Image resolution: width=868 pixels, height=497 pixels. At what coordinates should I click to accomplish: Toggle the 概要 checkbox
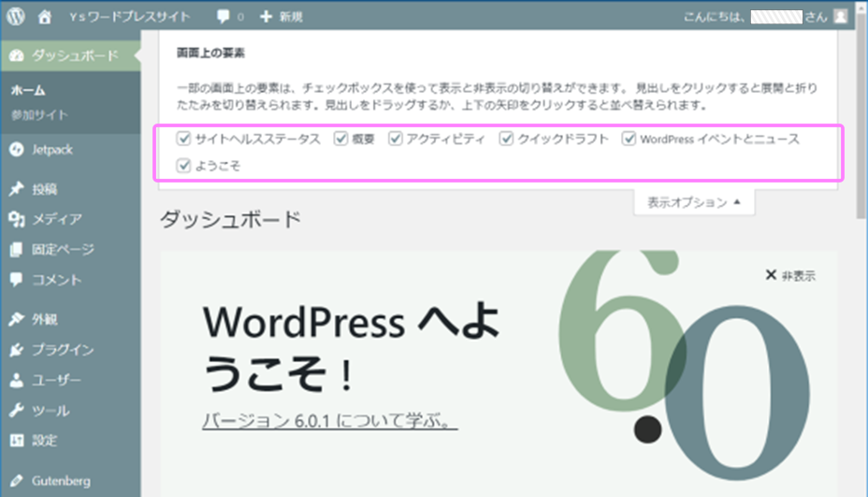[340, 139]
